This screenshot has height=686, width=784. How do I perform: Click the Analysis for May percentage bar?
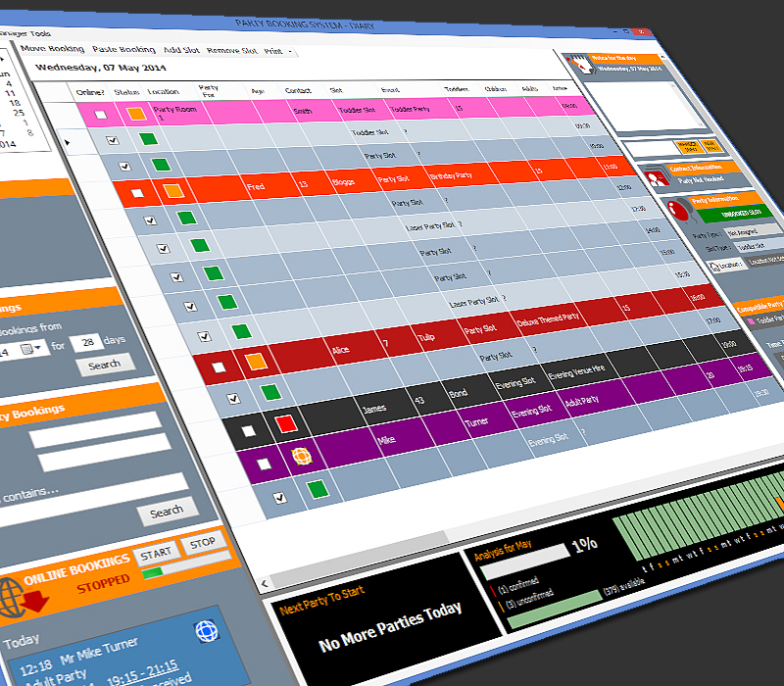(x=525, y=560)
